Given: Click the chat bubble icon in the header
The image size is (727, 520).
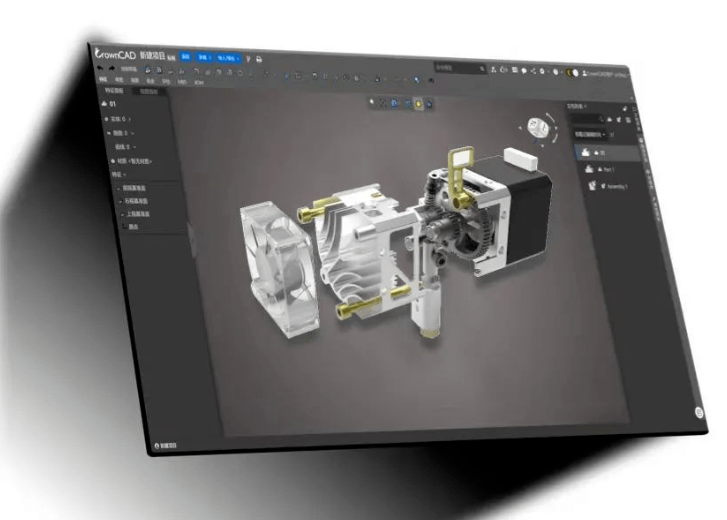Looking at the screenshot, I should click(524, 70).
